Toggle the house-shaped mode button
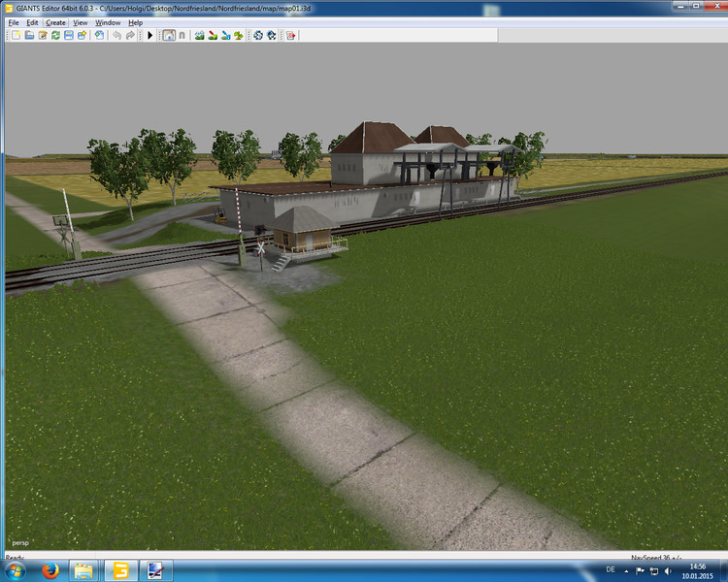 pos(168,35)
